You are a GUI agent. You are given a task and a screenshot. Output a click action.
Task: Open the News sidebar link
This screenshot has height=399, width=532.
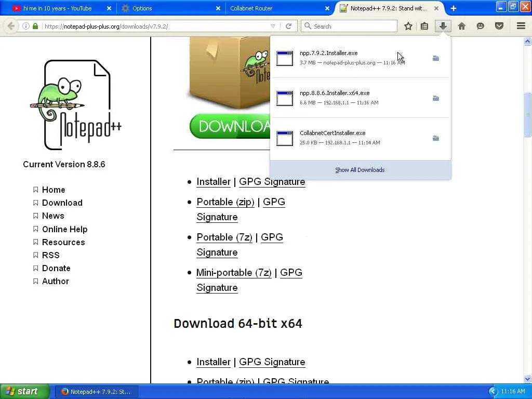pos(53,216)
